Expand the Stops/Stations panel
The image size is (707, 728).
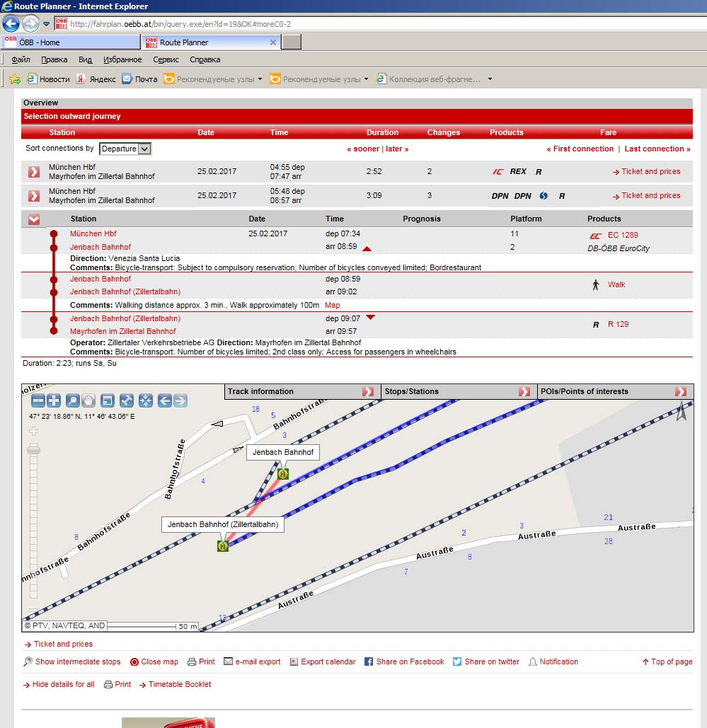524,391
